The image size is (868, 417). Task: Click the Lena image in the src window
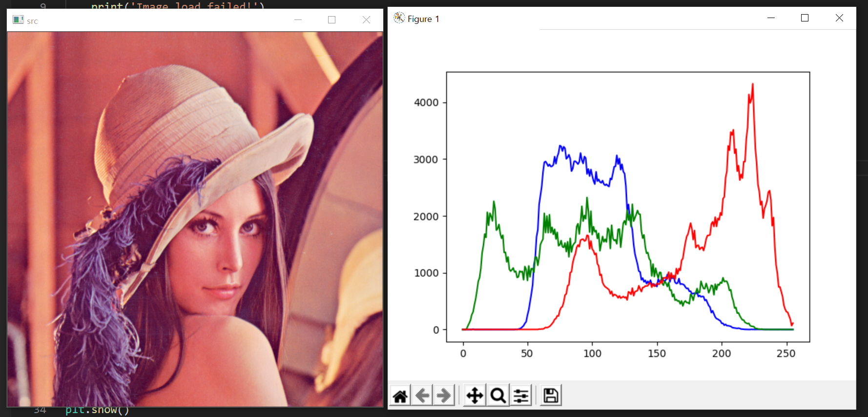[195, 219]
